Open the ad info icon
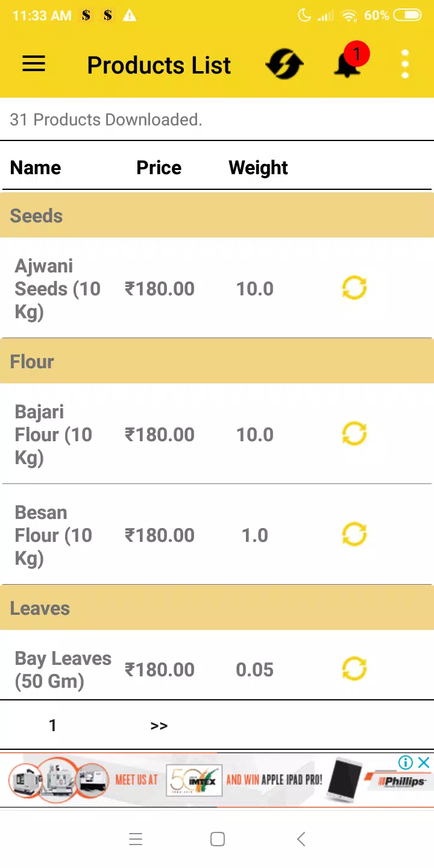 pyautogui.click(x=406, y=763)
